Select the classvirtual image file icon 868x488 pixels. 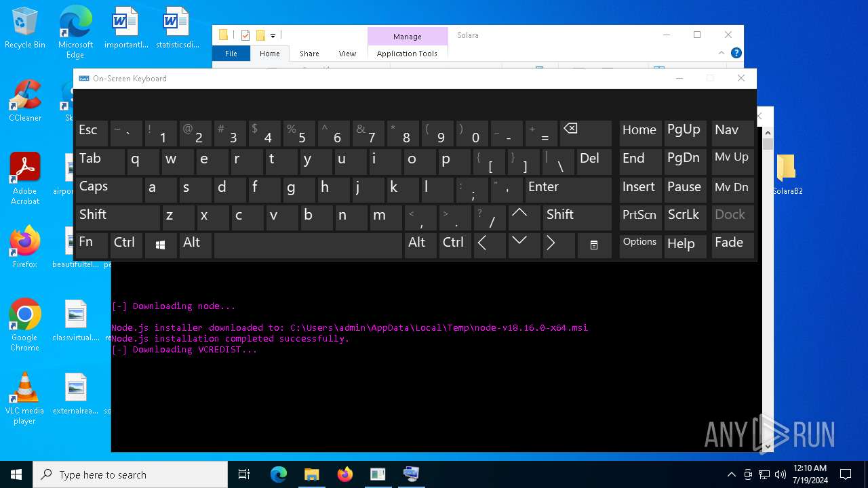coord(76,321)
